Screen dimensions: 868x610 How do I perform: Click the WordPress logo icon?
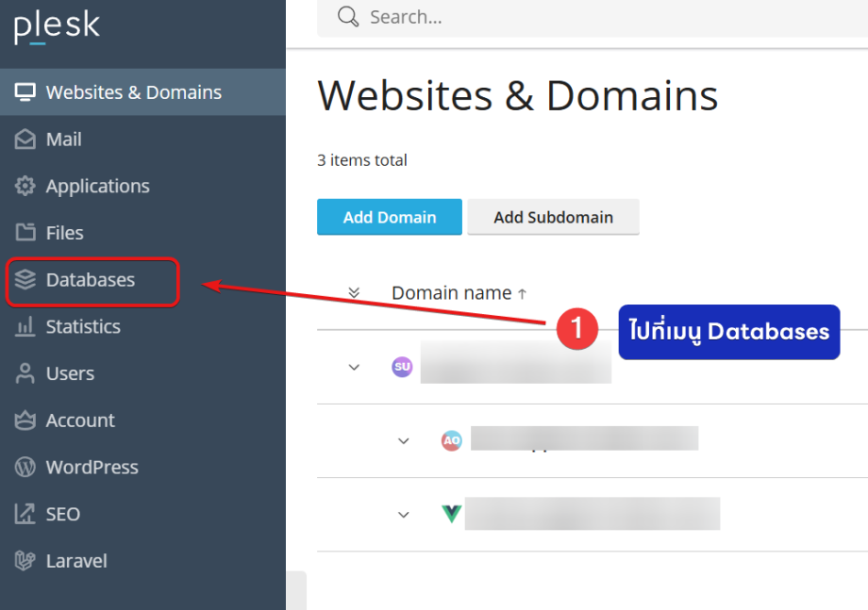click(25, 468)
